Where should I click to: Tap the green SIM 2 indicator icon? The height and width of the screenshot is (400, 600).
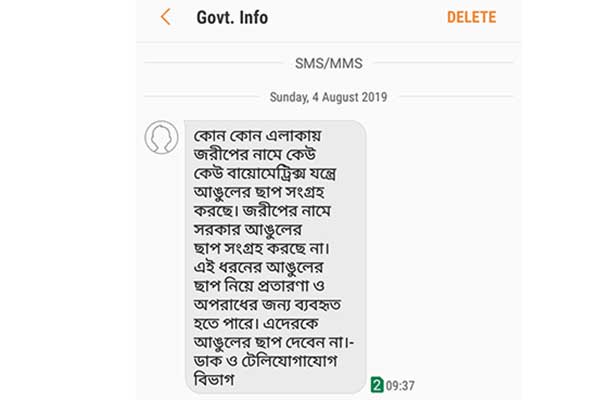[377, 385]
